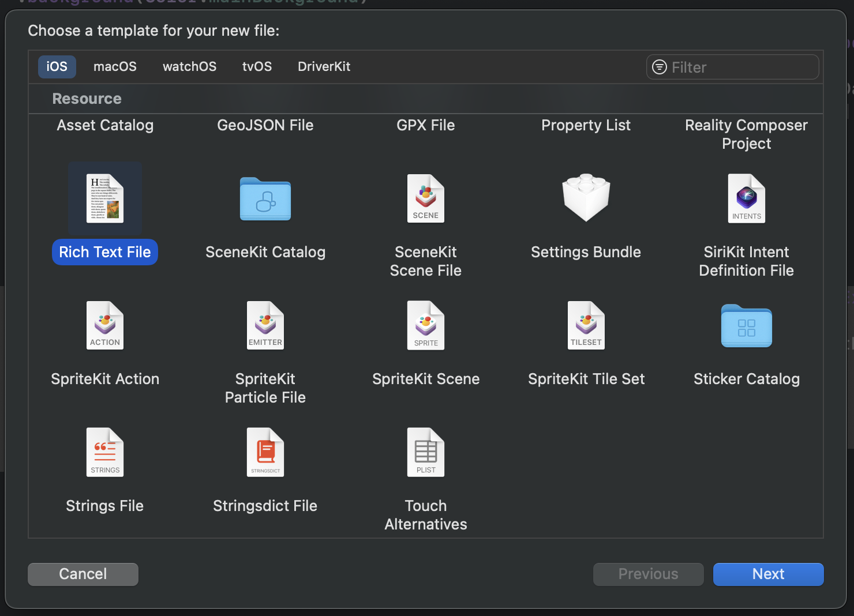Select the Rich Text File template icon
The width and height of the screenshot is (854, 616).
point(105,198)
